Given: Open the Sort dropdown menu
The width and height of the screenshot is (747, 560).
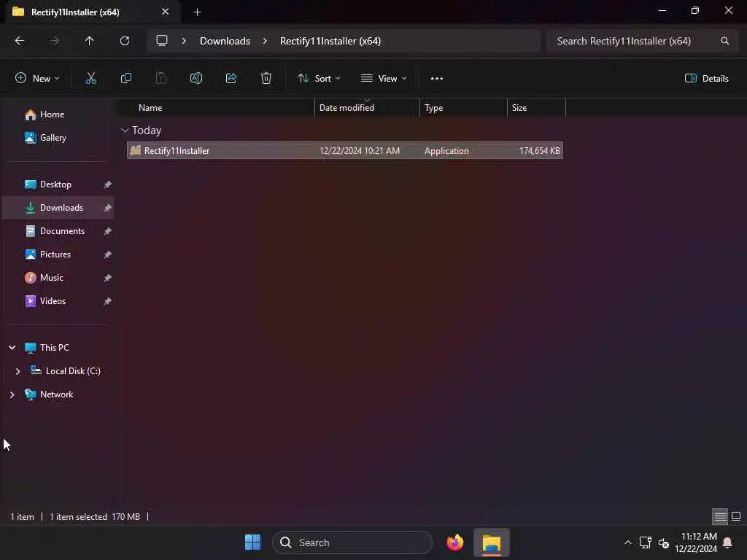Looking at the screenshot, I should [318, 79].
